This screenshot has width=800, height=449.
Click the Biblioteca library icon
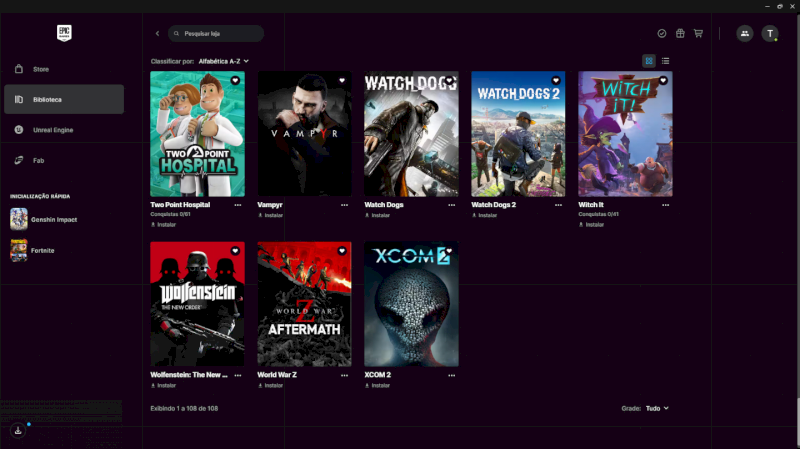(19, 99)
